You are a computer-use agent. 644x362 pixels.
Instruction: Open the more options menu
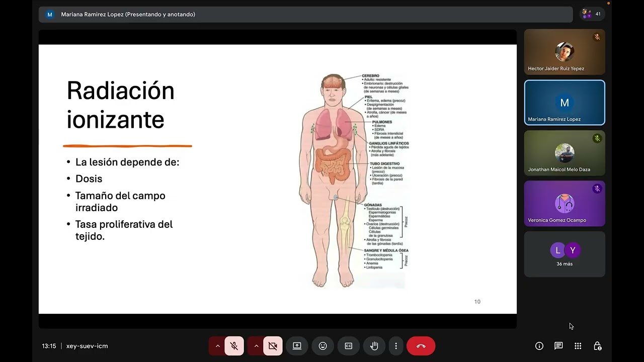click(396, 346)
